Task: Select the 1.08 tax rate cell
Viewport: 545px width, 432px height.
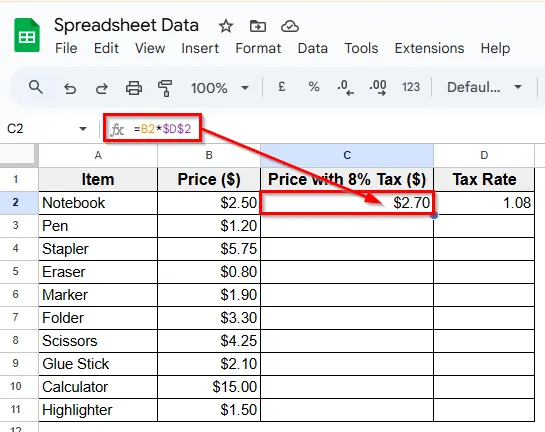Action: tap(484, 203)
